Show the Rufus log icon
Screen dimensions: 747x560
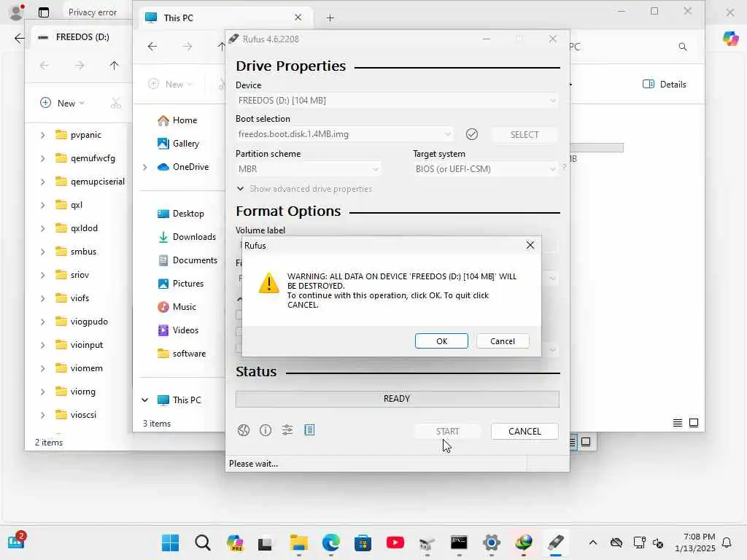[x=309, y=430]
